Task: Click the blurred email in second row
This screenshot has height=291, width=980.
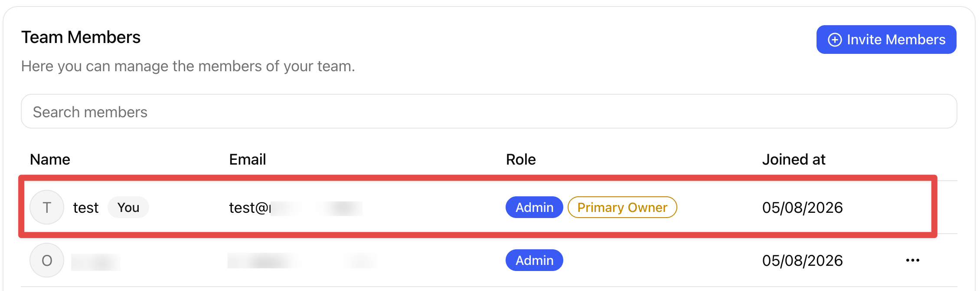Action: pyautogui.click(x=302, y=261)
